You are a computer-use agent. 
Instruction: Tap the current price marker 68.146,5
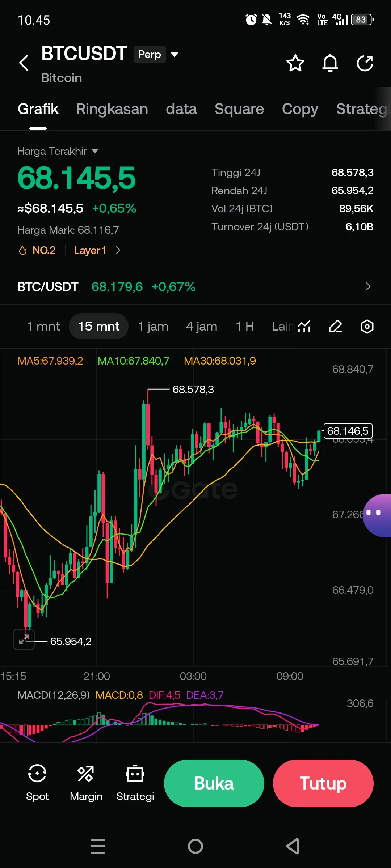point(348,431)
